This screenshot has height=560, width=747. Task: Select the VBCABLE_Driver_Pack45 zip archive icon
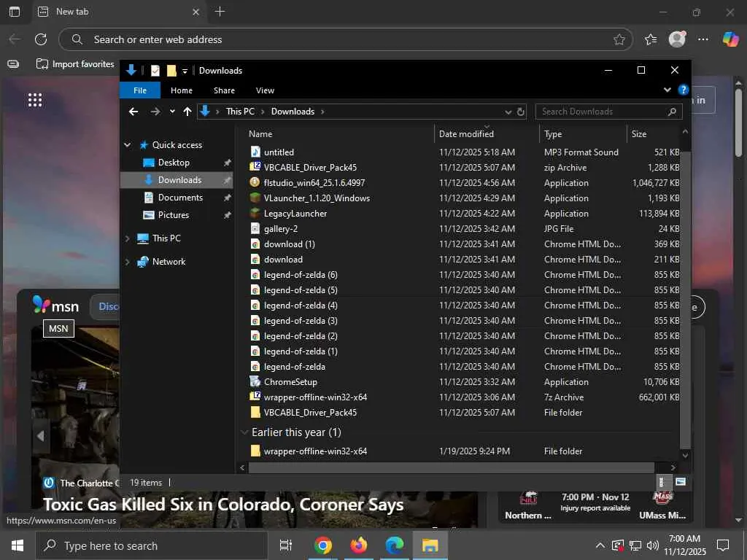point(255,167)
